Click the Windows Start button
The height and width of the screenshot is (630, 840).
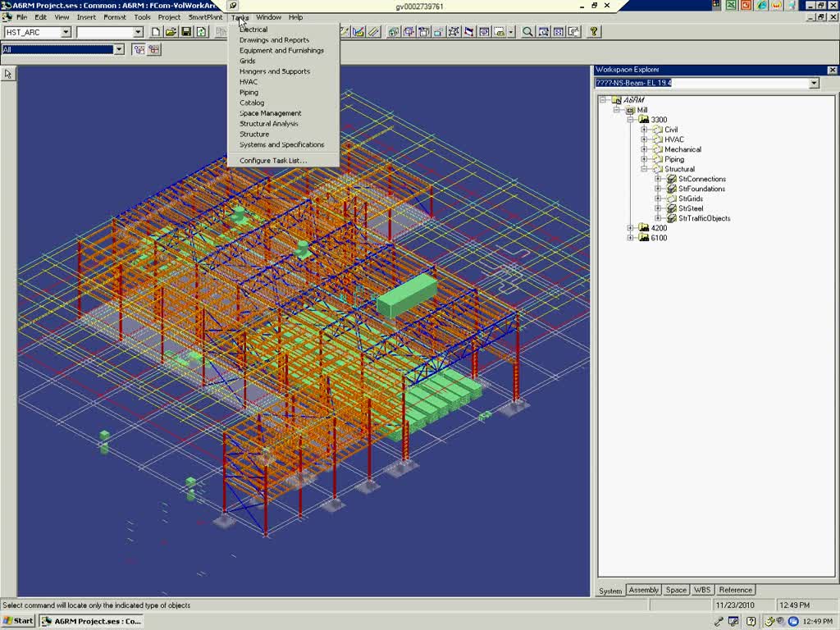click(x=18, y=621)
